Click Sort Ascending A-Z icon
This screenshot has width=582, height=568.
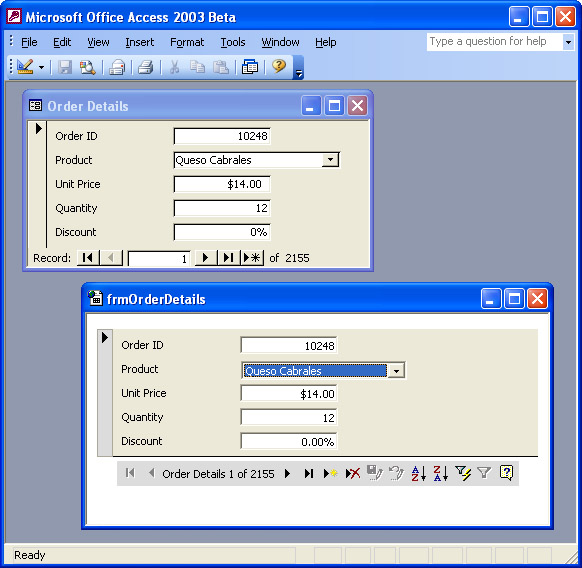pos(418,473)
